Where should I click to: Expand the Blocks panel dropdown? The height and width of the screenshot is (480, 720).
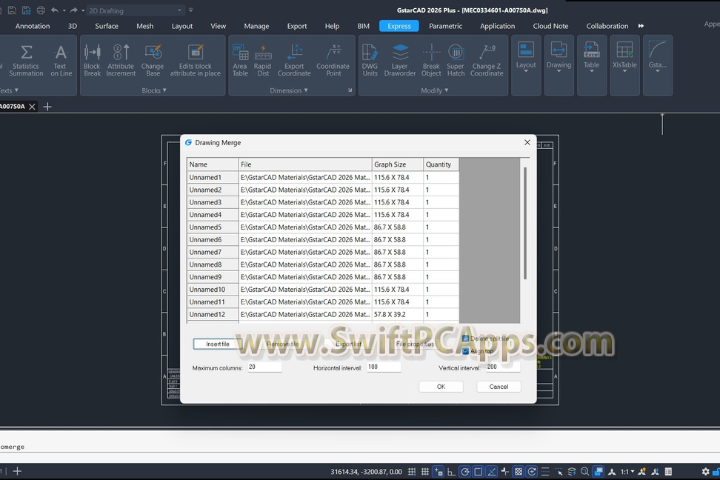(154, 90)
